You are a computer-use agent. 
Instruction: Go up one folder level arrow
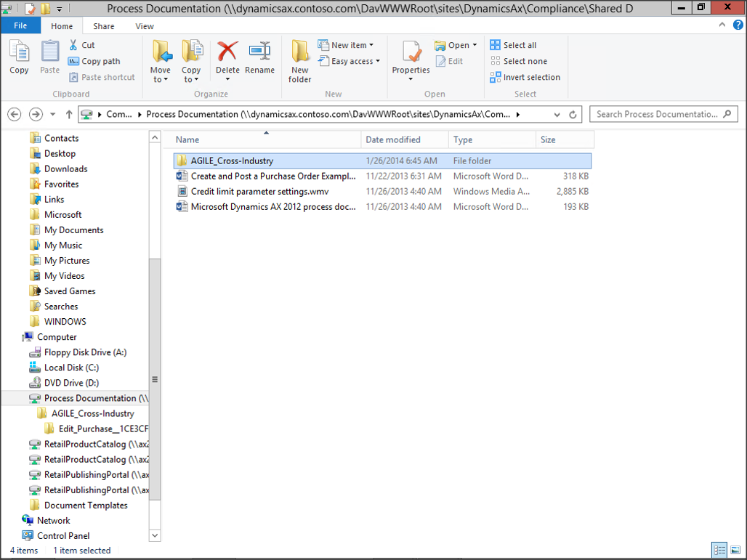pos(69,115)
